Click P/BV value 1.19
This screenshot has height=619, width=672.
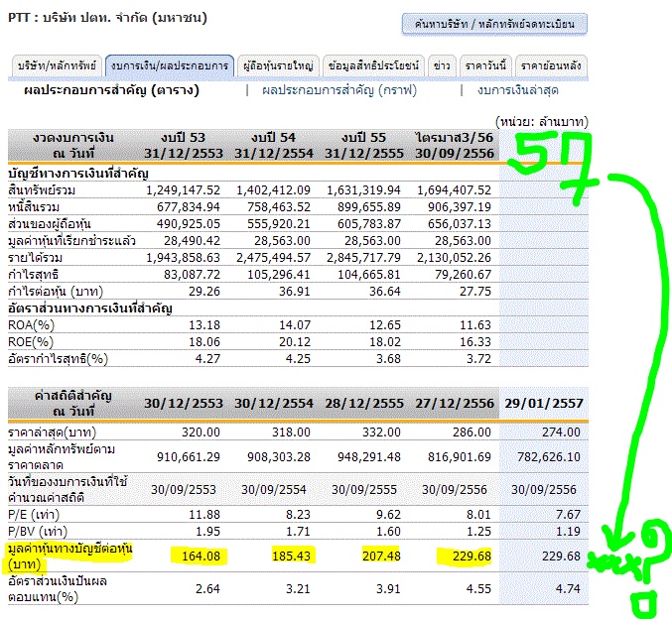(568, 532)
